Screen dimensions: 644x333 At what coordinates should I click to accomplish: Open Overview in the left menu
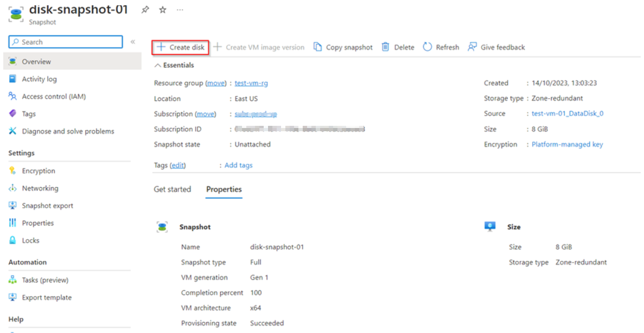[72, 62]
